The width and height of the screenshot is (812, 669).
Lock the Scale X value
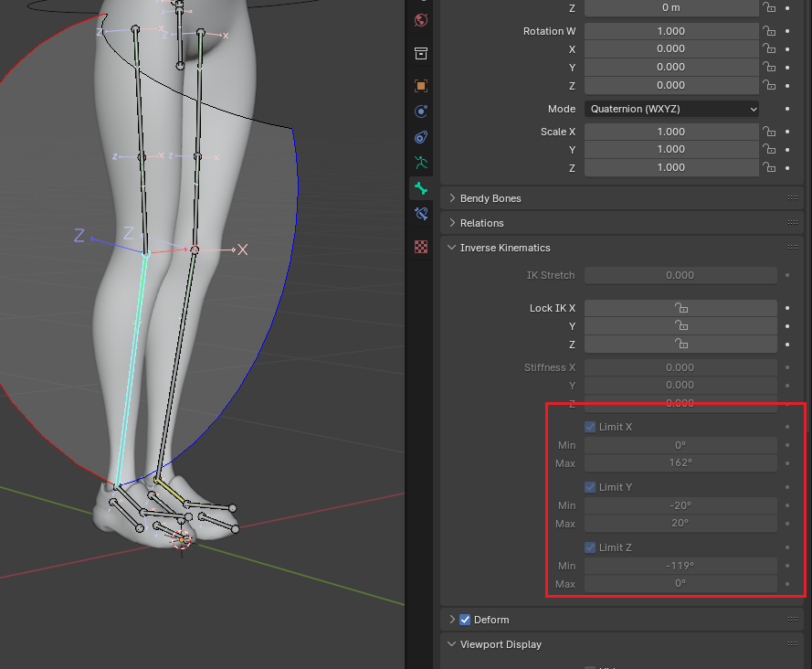[x=769, y=132]
